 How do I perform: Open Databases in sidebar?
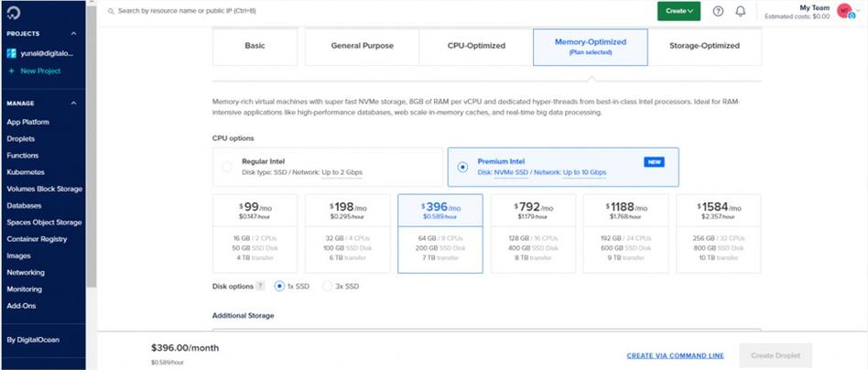tap(24, 205)
